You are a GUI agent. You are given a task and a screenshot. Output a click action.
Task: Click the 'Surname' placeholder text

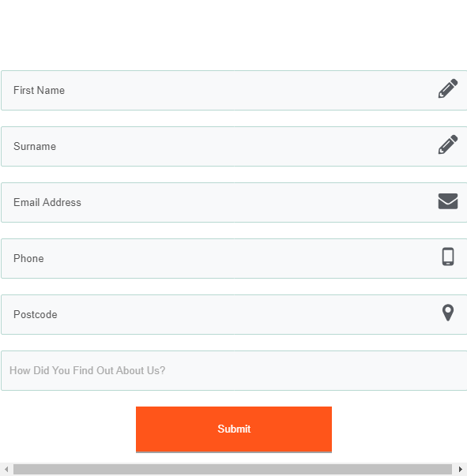pyautogui.click(x=35, y=147)
